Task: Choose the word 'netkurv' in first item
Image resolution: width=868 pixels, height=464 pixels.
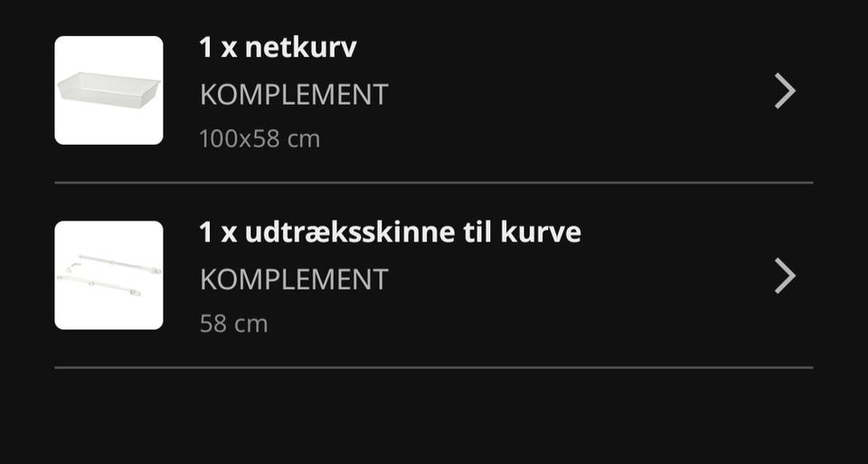Action: point(300,47)
